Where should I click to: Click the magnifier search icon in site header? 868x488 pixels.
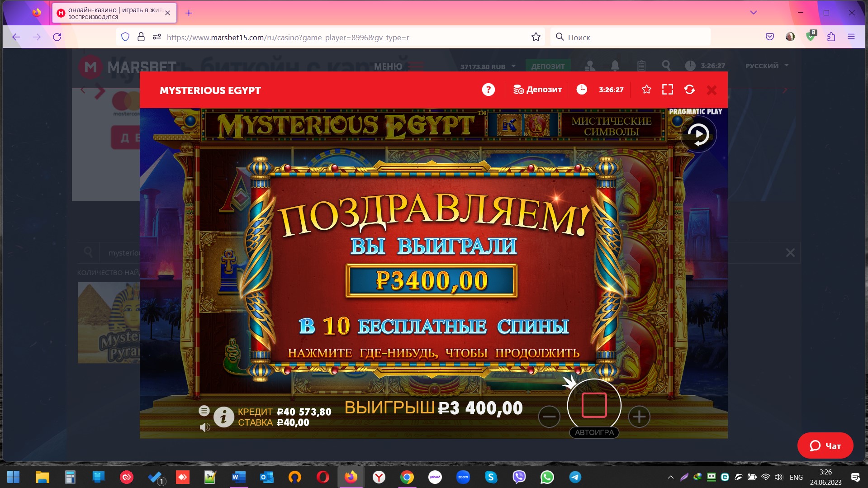(x=666, y=66)
